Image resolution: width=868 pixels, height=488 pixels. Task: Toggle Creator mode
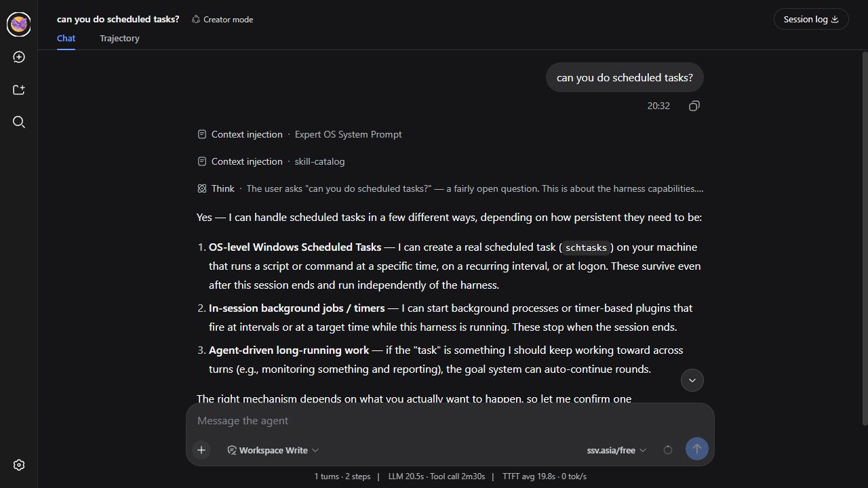click(222, 19)
